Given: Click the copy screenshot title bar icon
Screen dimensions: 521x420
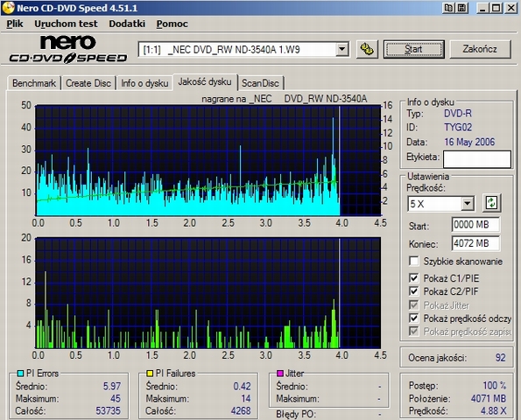Looking at the screenshot, I should (x=448, y=8).
